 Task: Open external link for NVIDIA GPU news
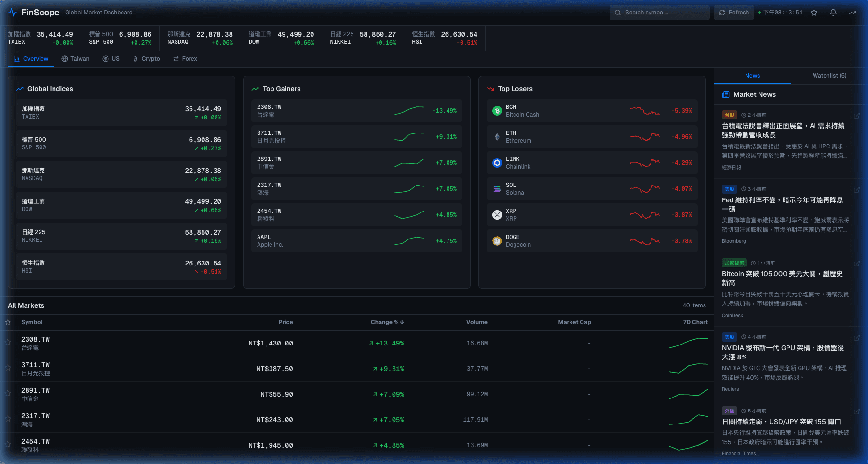pos(857,338)
